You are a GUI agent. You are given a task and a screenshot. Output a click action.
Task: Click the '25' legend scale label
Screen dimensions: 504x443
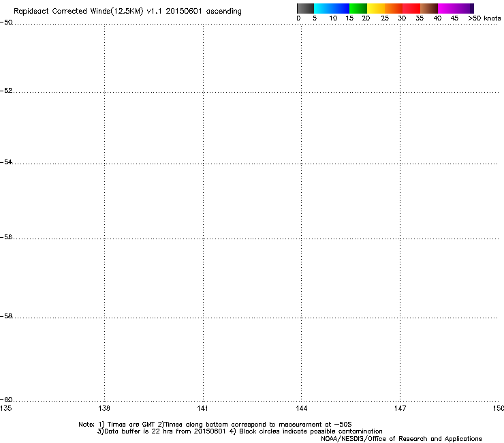(385, 18)
